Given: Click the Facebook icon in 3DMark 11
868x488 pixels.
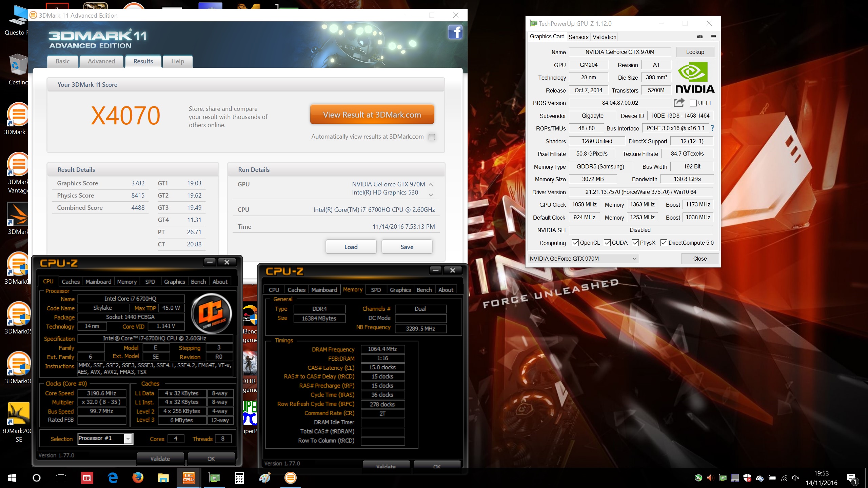Looking at the screenshot, I should click(455, 32).
